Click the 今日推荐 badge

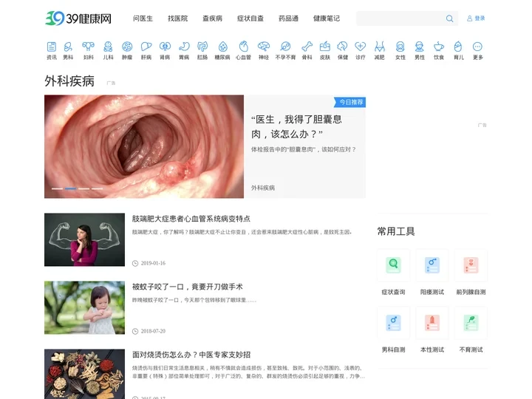(349, 102)
